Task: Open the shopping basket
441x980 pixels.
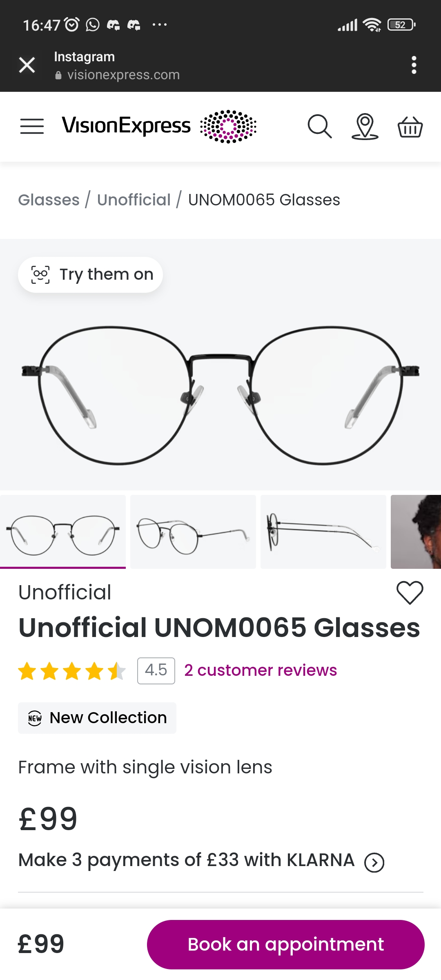Action: (410, 127)
